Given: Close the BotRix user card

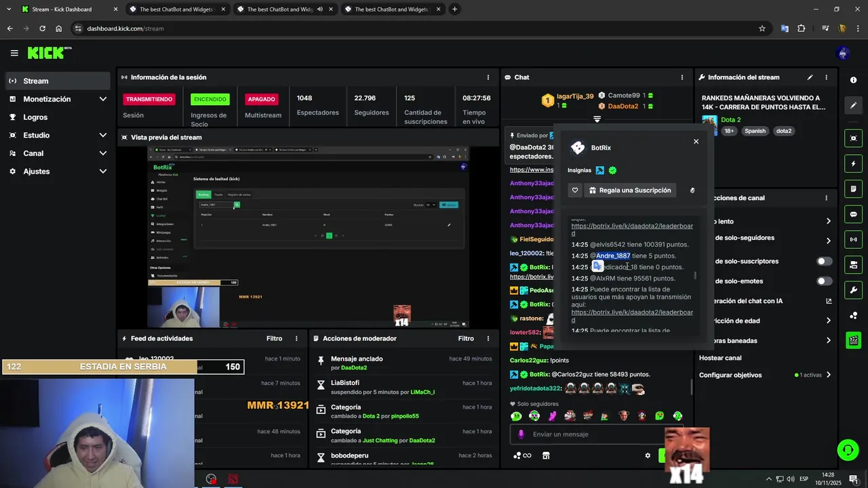Looking at the screenshot, I should click(696, 142).
